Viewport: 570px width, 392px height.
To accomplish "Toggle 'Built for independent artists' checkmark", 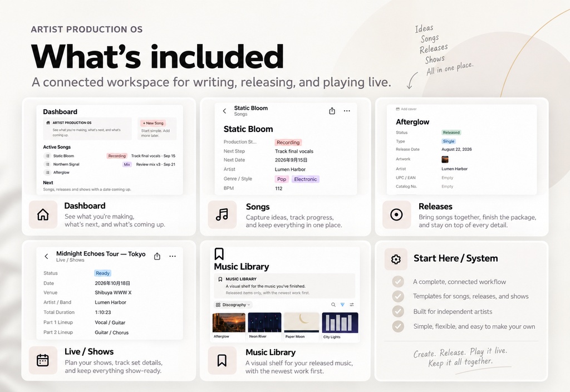I will pos(398,311).
